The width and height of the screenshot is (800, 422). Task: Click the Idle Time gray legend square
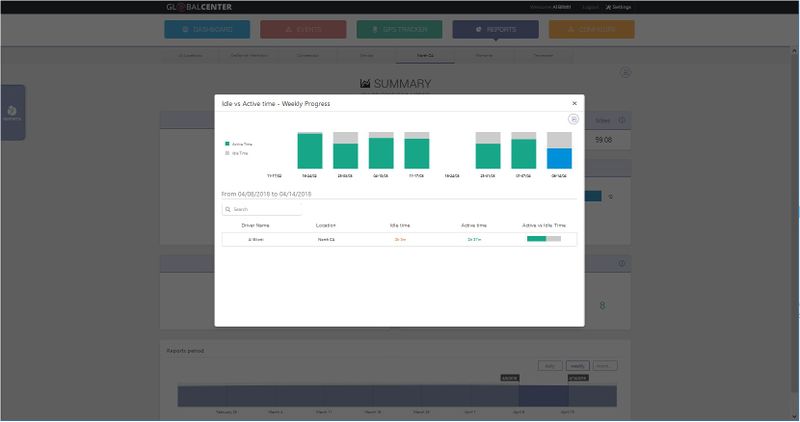228,153
